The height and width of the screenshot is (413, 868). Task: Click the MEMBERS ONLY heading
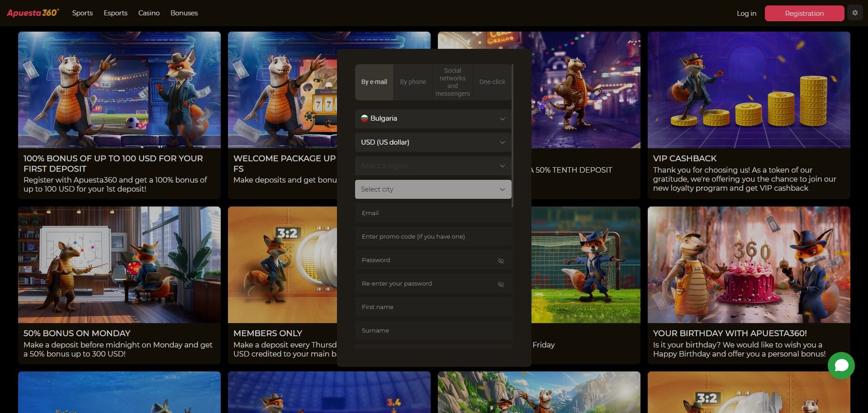[x=268, y=333]
